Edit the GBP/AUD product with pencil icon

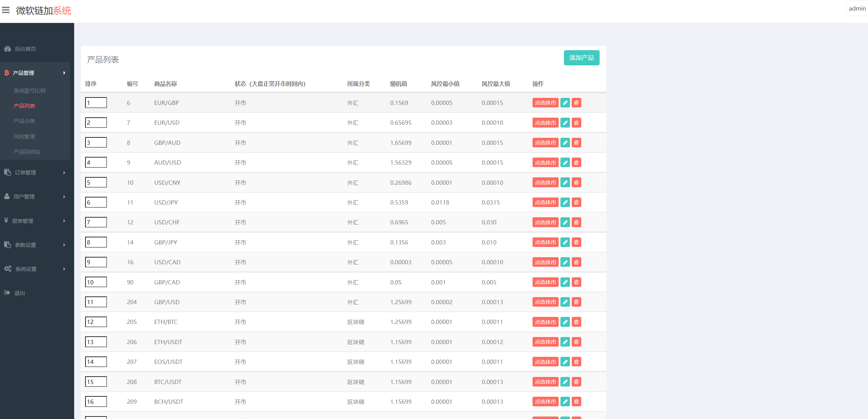pos(565,143)
